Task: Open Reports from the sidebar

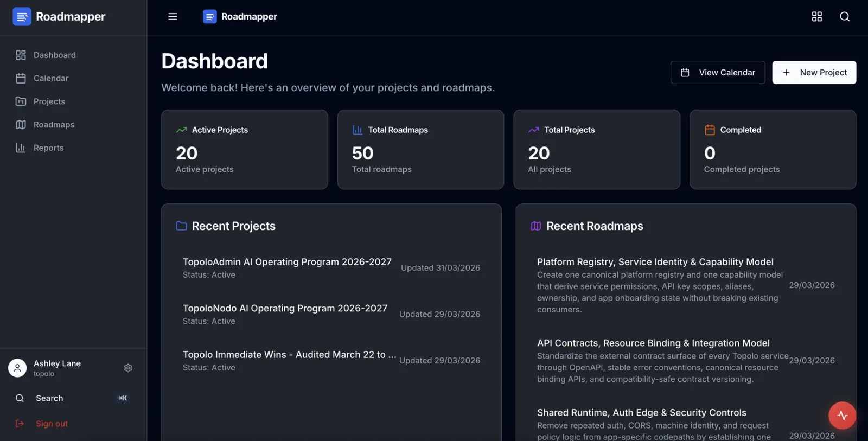Action: click(x=48, y=148)
